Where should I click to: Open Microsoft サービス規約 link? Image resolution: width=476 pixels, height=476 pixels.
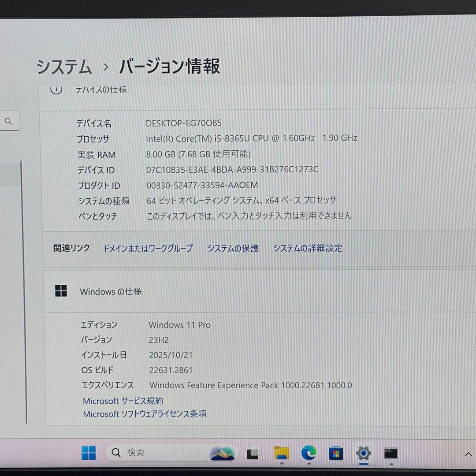[x=123, y=401]
